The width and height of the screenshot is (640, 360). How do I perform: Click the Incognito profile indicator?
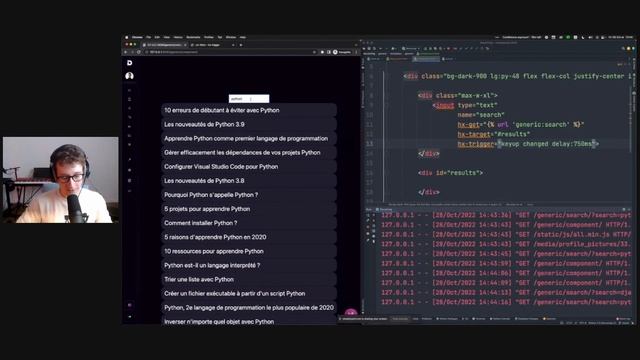click(342, 52)
